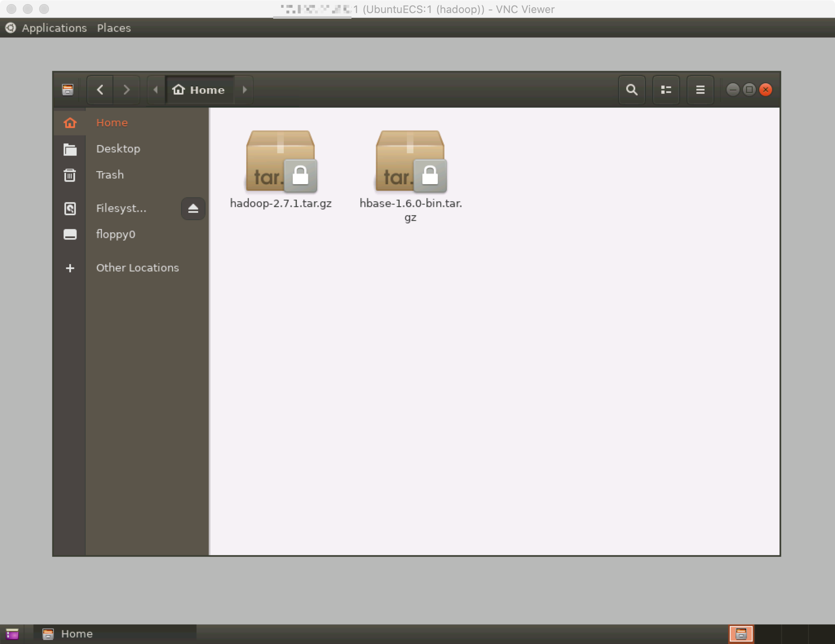Click the show desktop icon in bottom panel
Image resolution: width=835 pixels, height=644 pixels.
pyautogui.click(x=12, y=634)
